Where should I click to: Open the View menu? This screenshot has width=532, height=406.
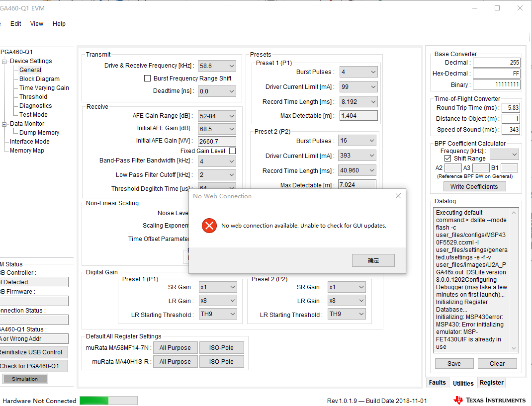click(x=37, y=24)
